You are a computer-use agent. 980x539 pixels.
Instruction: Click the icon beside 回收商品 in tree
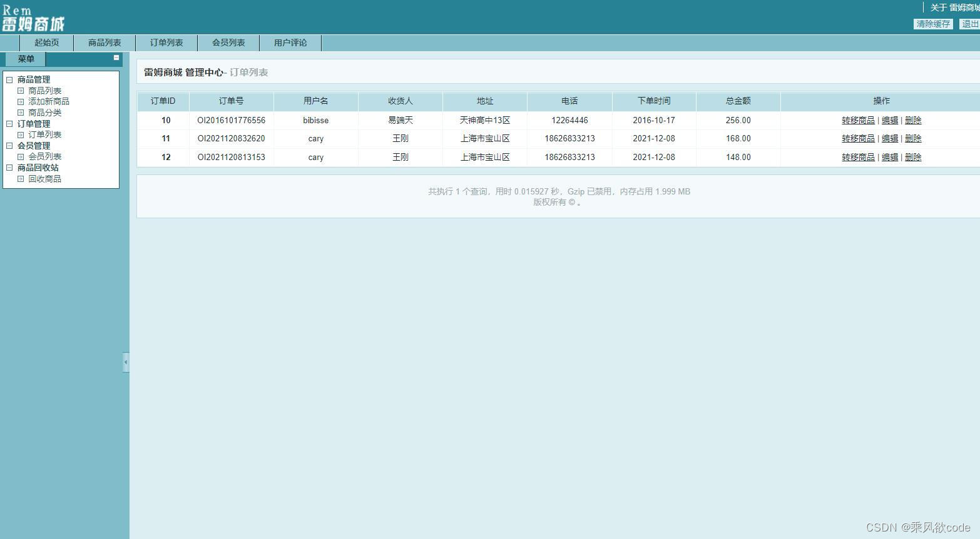pyautogui.click(x=21, y=179)
